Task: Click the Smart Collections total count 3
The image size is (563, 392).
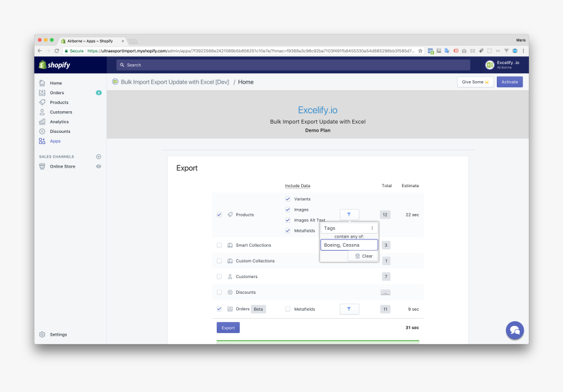Action: click(386, 245)
